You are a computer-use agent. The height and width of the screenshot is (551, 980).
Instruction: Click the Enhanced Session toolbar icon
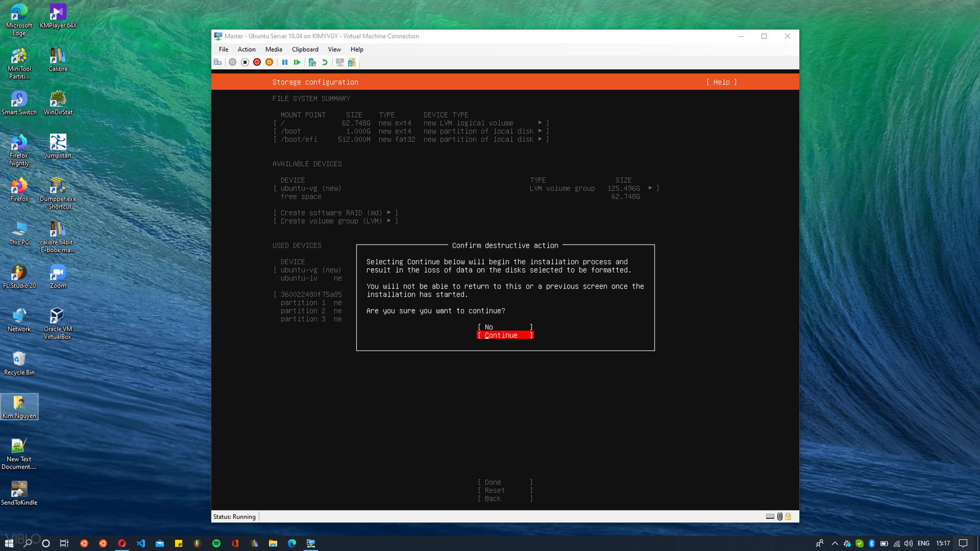(x=340, y=62)
